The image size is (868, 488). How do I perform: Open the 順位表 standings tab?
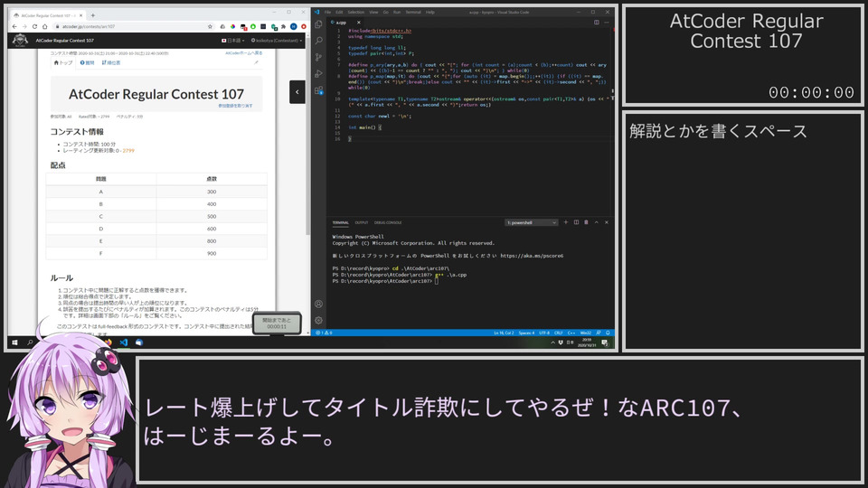[111, 62]
